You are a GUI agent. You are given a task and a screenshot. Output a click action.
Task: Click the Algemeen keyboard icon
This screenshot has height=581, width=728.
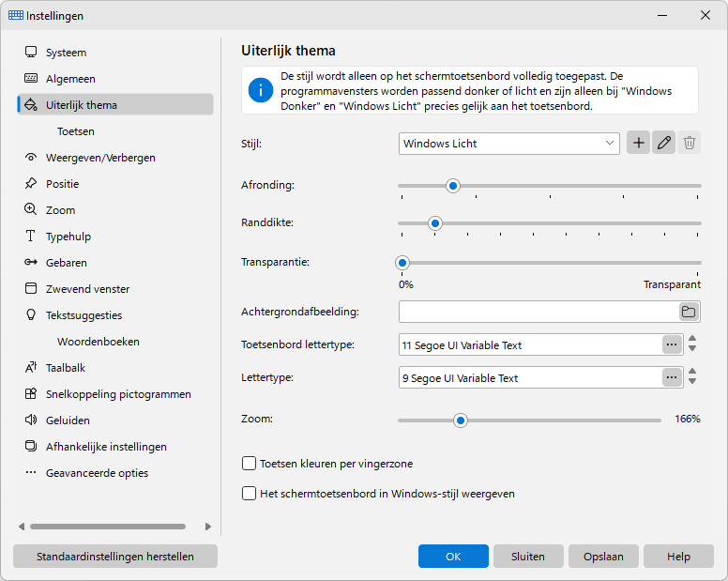click(31, 78)
